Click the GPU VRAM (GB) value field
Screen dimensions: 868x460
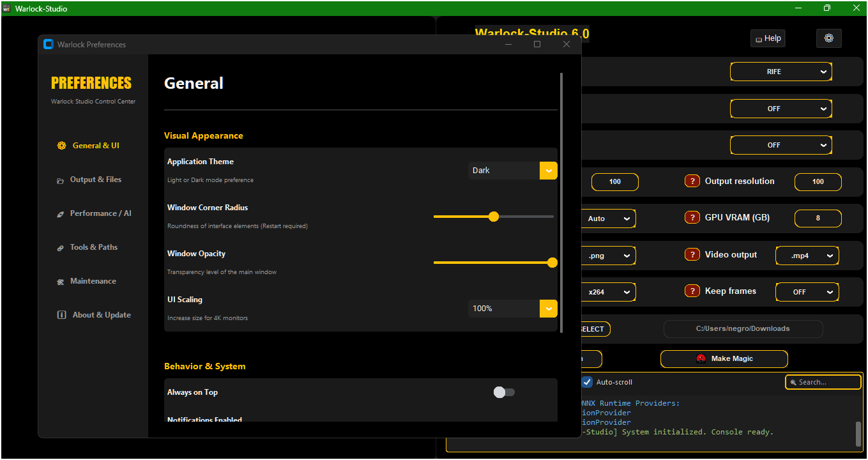(x=818, y=218)
